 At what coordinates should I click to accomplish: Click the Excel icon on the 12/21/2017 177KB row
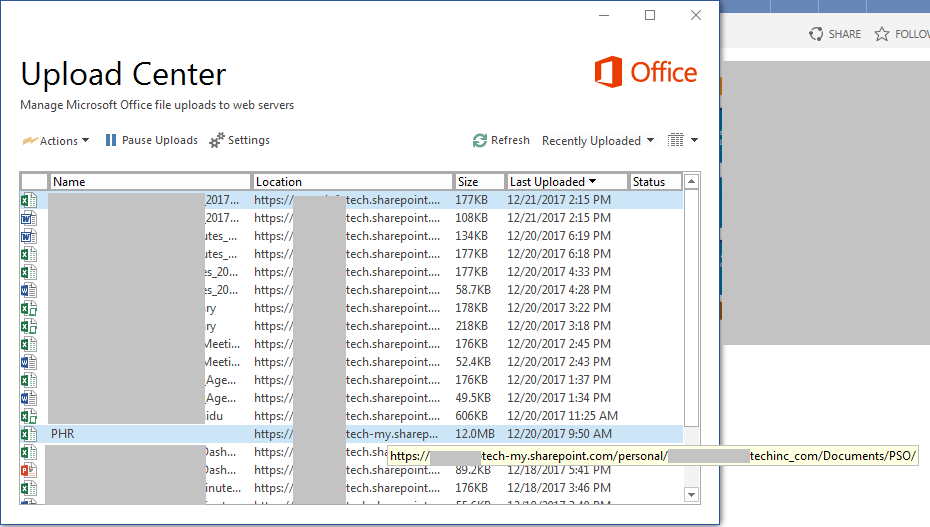(x=28, y=200)
